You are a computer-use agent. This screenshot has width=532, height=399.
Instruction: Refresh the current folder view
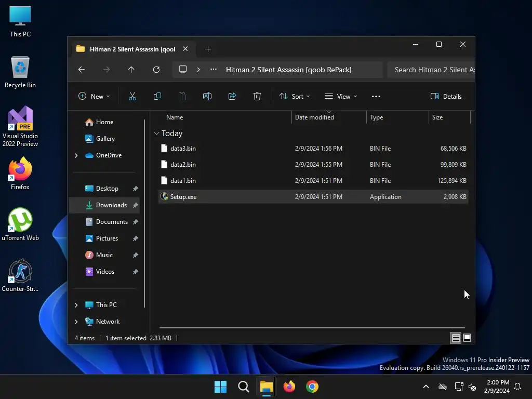[x=156, y=70]
